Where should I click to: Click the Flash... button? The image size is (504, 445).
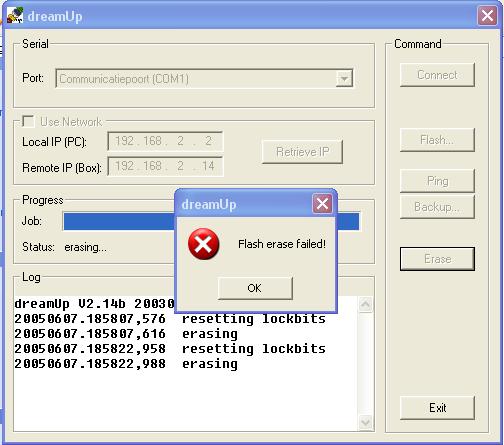coord(437,140)
